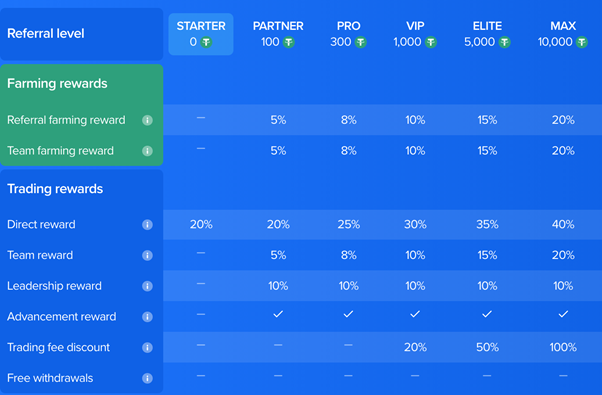Select the STARTER level column header

(x=201, y=34)
